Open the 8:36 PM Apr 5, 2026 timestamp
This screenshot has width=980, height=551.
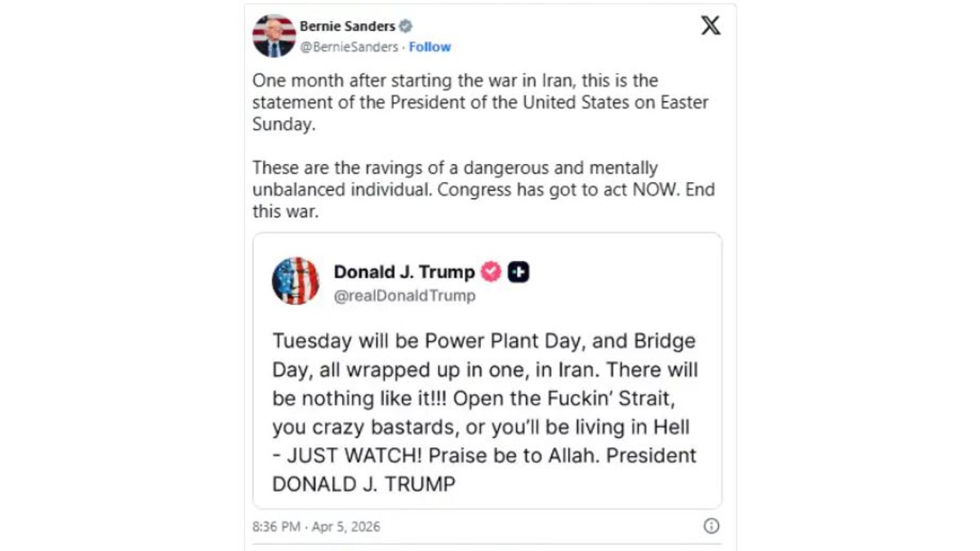tap(316, 527)
